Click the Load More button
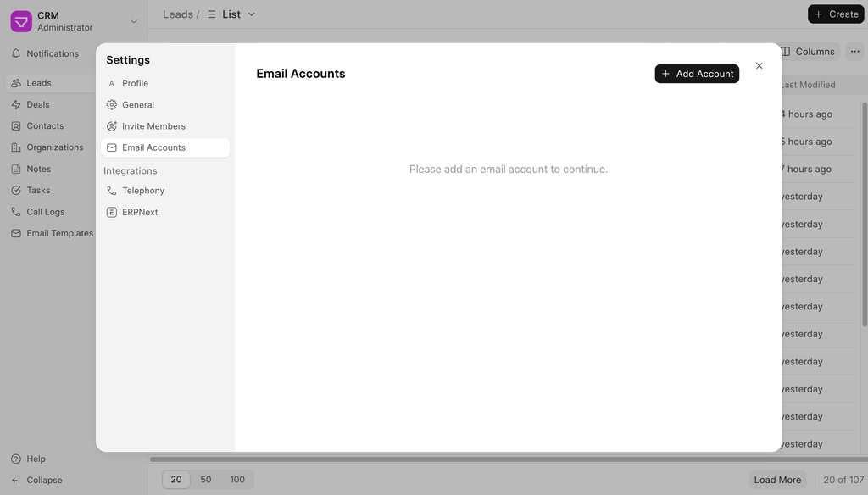The image size is (868, 495). pyautogui.click(x=777, y=480)
